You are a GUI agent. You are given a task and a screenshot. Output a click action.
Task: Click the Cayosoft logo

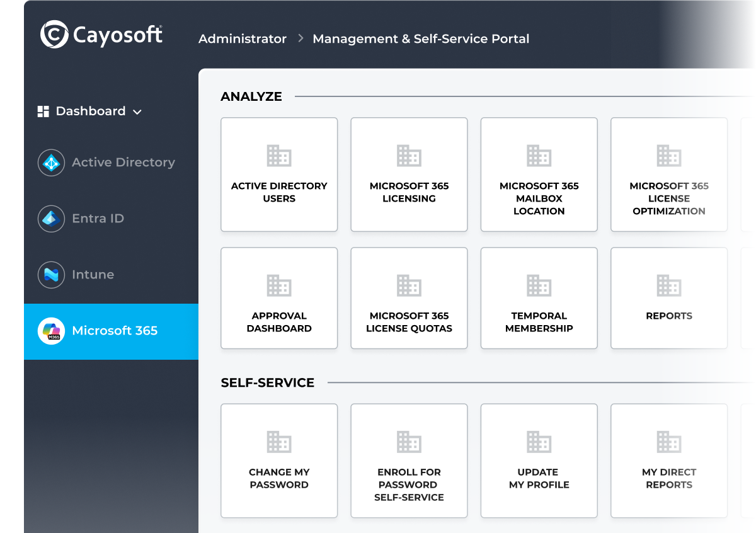coord(101,35)
